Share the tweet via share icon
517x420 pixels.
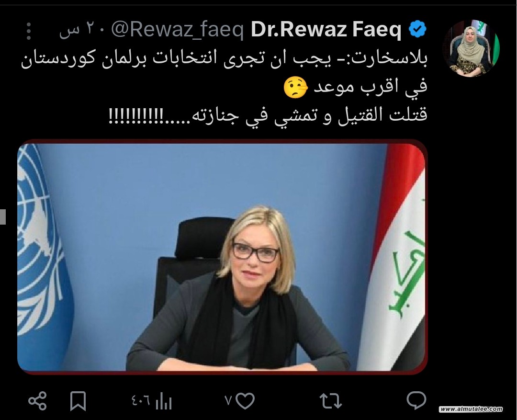[x=37, y=401]
